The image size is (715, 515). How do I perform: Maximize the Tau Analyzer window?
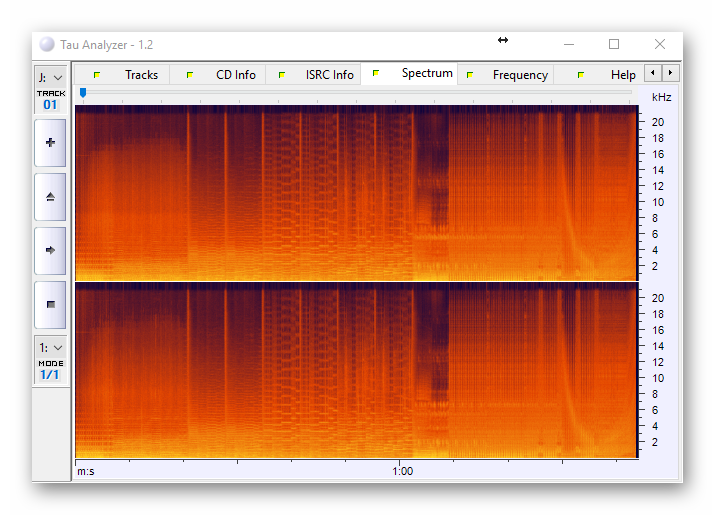click(x=614, y=44)
